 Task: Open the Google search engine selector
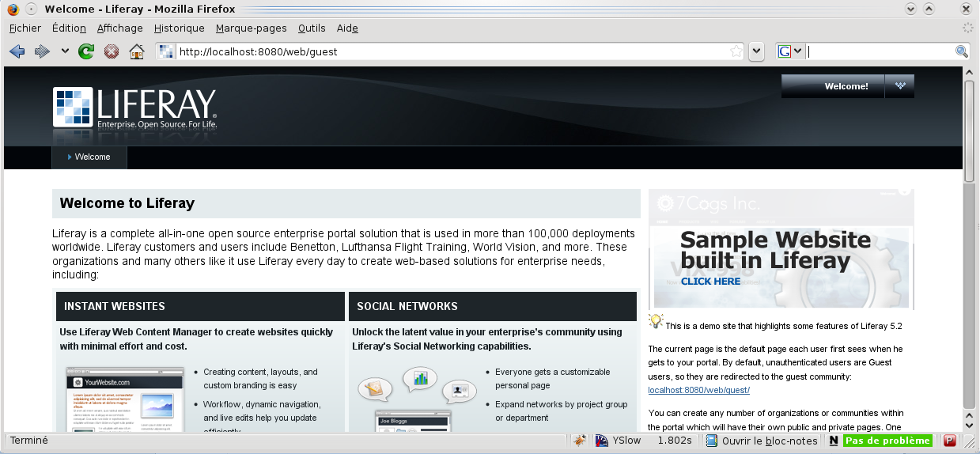tap(790, 51)
